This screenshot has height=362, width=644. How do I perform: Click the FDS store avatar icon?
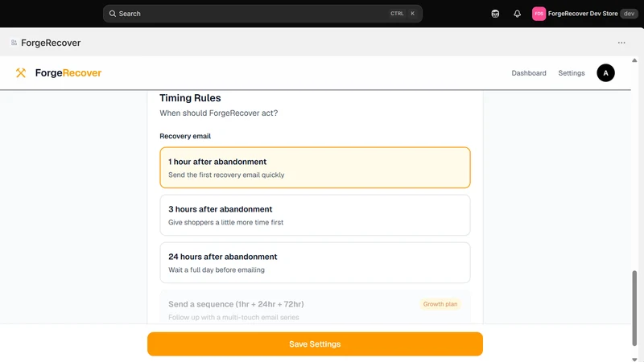[x=539, y=14]
